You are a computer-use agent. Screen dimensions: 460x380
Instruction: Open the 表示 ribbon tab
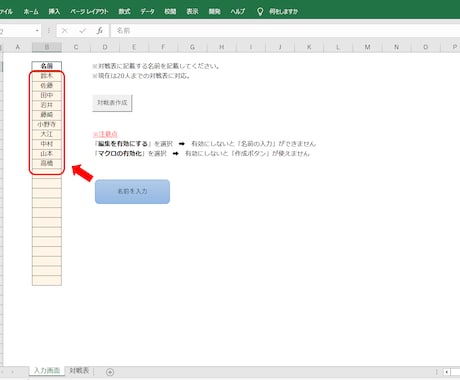pos(192,12)
